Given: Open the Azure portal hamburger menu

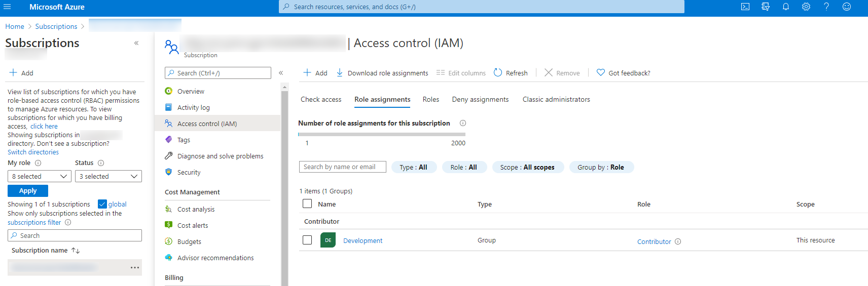Looking at the screenshot, I should click(7, 7).
